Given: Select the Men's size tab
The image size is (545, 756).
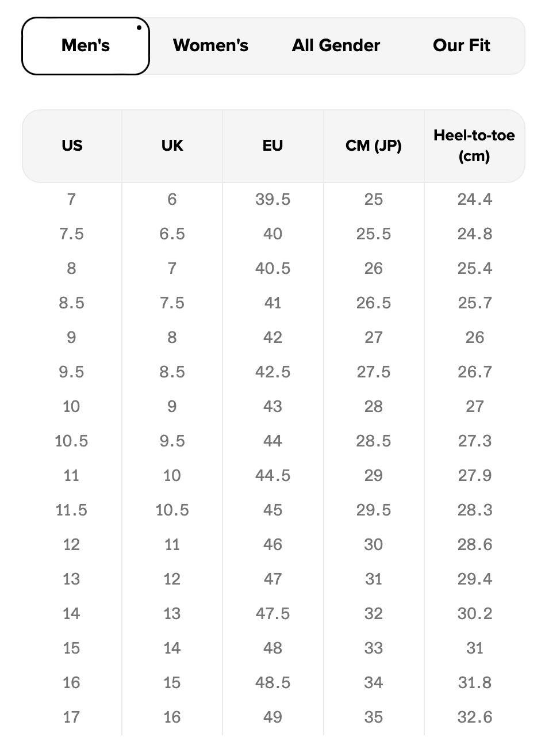Looking at the screenshot, I should coord(86,46).
